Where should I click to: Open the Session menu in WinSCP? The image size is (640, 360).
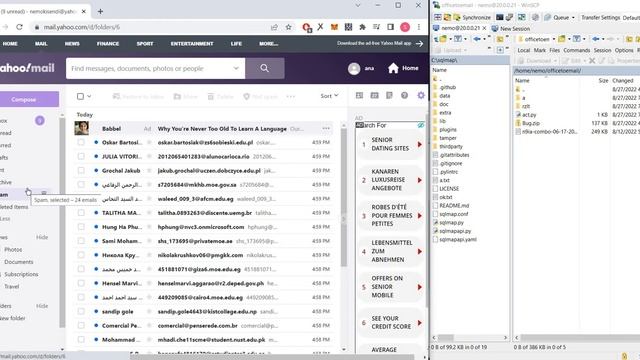(x=602, y=50)
